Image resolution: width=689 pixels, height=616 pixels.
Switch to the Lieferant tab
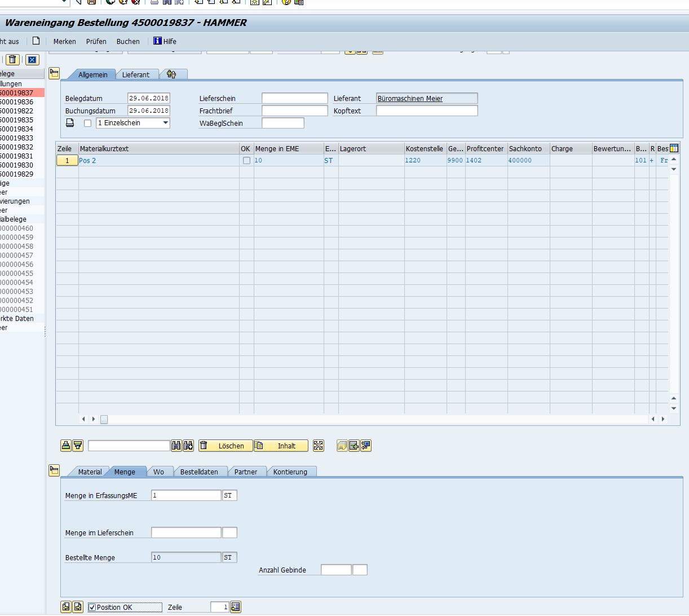coord(136,74)
